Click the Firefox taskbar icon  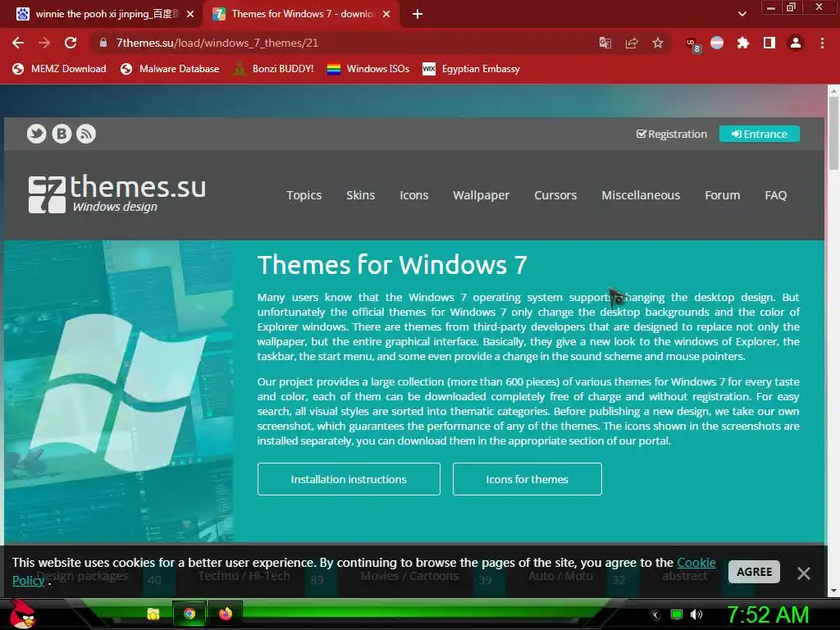click(x=226, y=614)
